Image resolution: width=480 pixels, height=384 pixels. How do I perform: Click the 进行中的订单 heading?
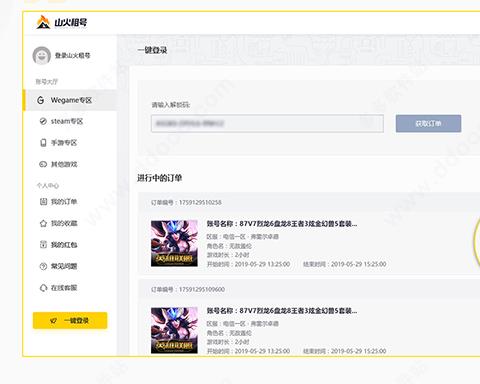point(160,178)
